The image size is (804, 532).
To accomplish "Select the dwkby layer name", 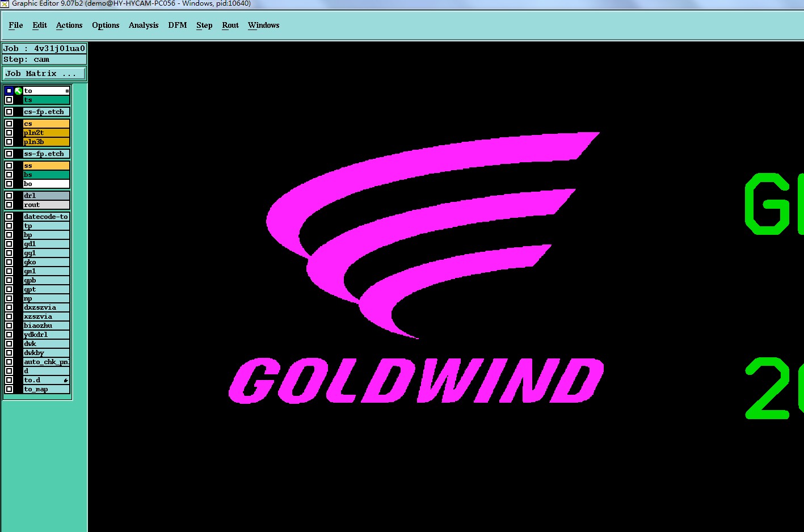I will click(x=47, y=353).
